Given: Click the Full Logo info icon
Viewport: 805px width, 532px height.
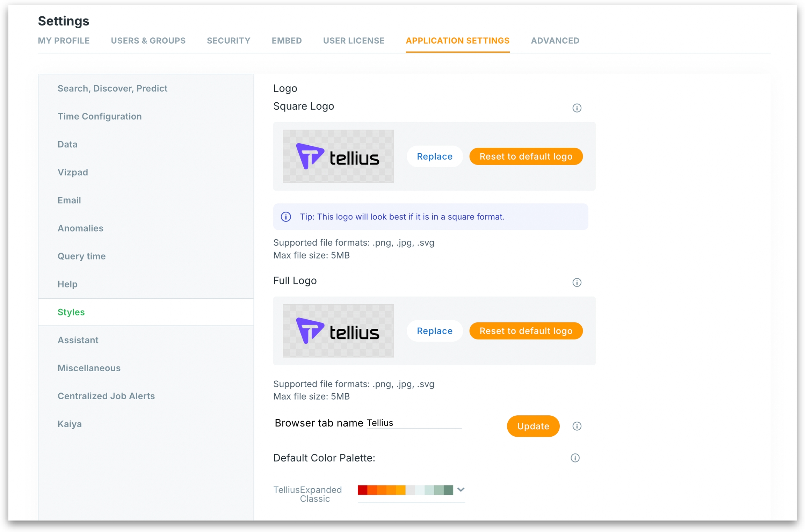Looking at the screenshot, I should point(576,282).
